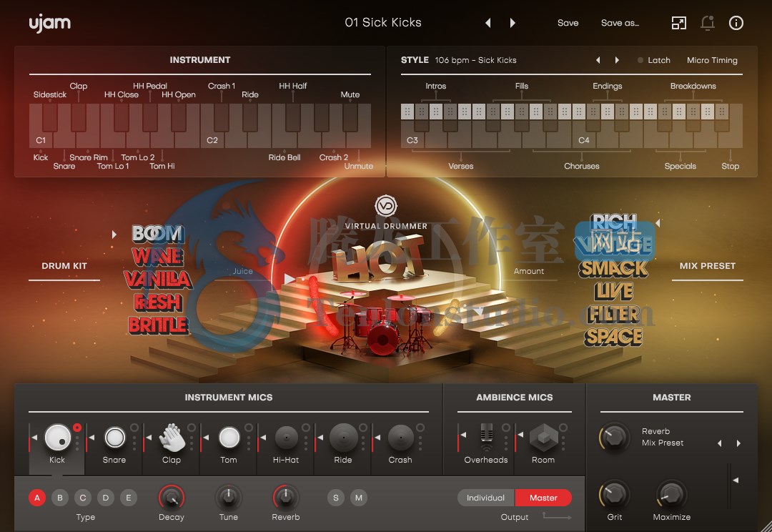
Task: Select kick Type A
Action: pos(37,498)
